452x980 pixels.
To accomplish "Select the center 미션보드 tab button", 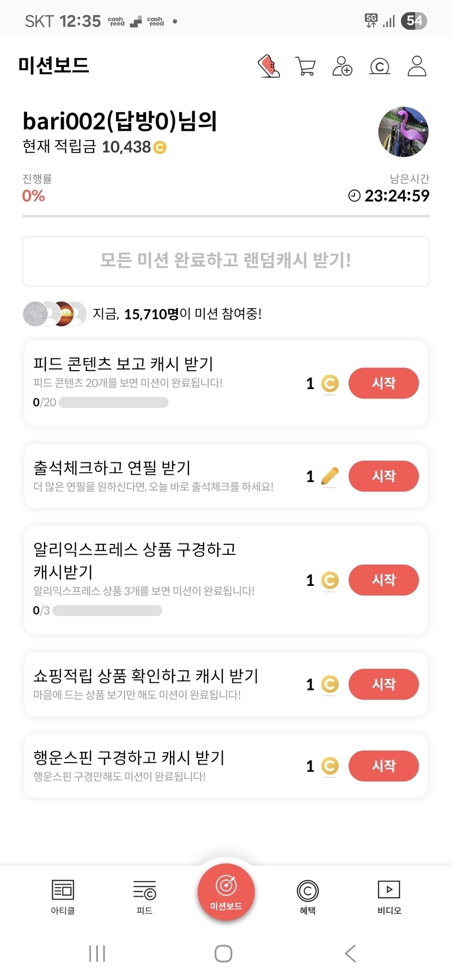I will pyautogui.click(x=226, y=892).
